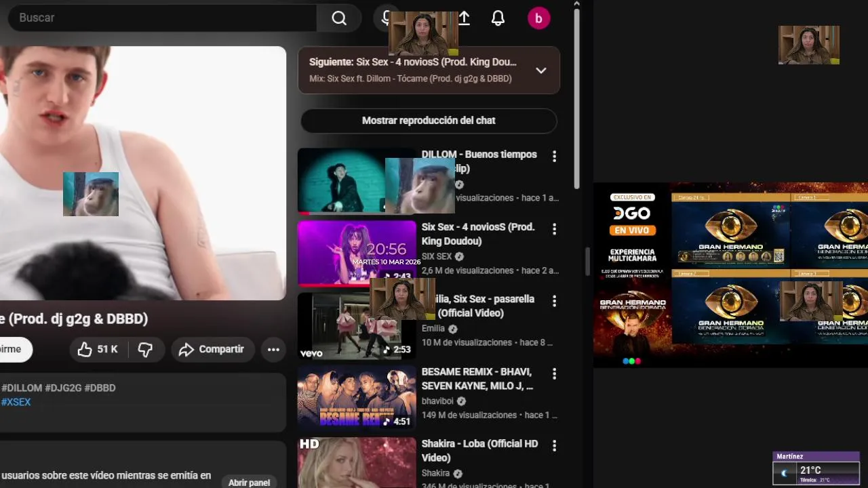Click Mostrar reproducción del chat button

click(429, 121)
